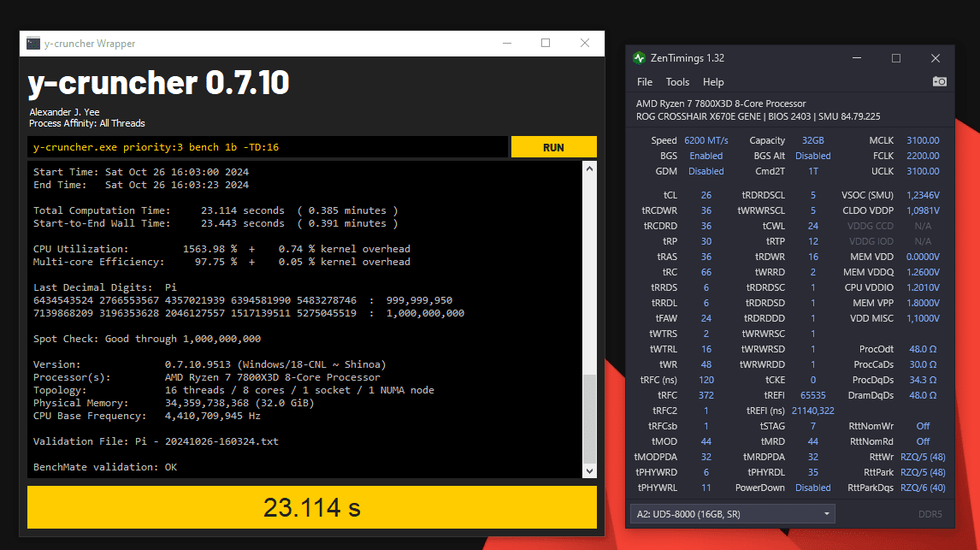Minimize the ZenTimings window
This screenshot has height=550, width=980.
point(857,58)
